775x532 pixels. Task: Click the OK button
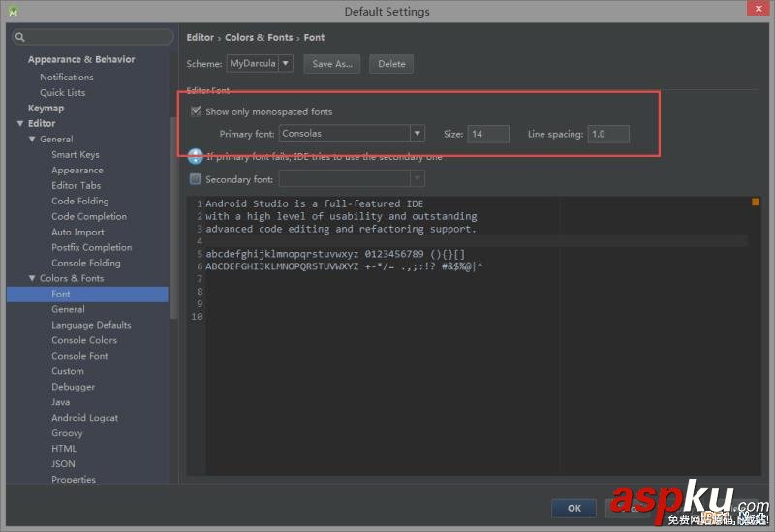(573, 508)
